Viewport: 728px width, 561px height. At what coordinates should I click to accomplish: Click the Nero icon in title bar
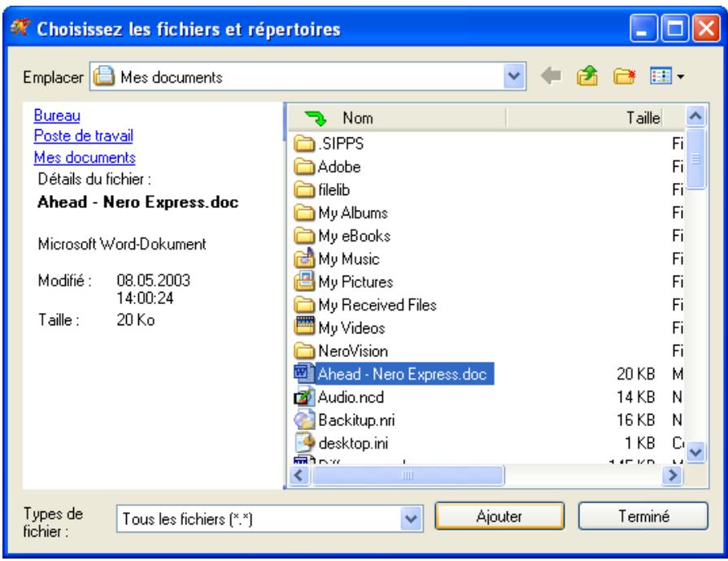click(x=20, y=28)
